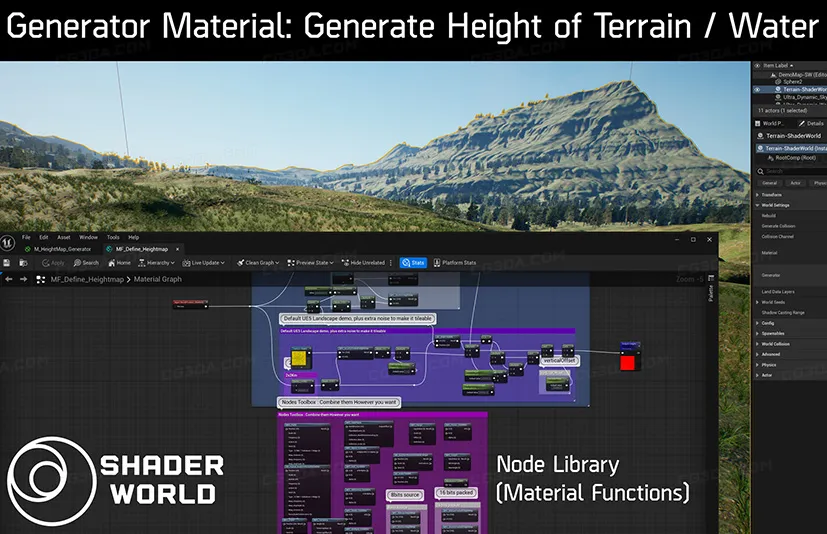Image resolution: width=827 pixels, height=534 pixels.
Task: Sort outliner by Item Label header
Action: [777, 65]
